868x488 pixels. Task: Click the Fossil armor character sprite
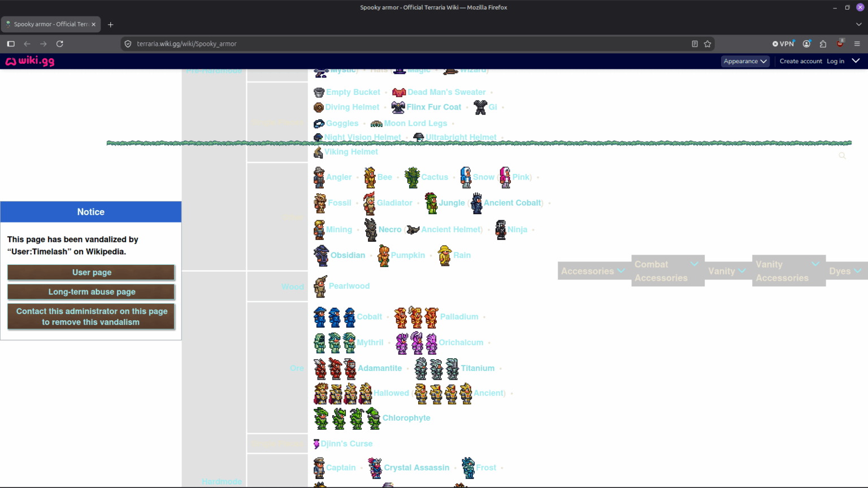click(x=320, y=203)
